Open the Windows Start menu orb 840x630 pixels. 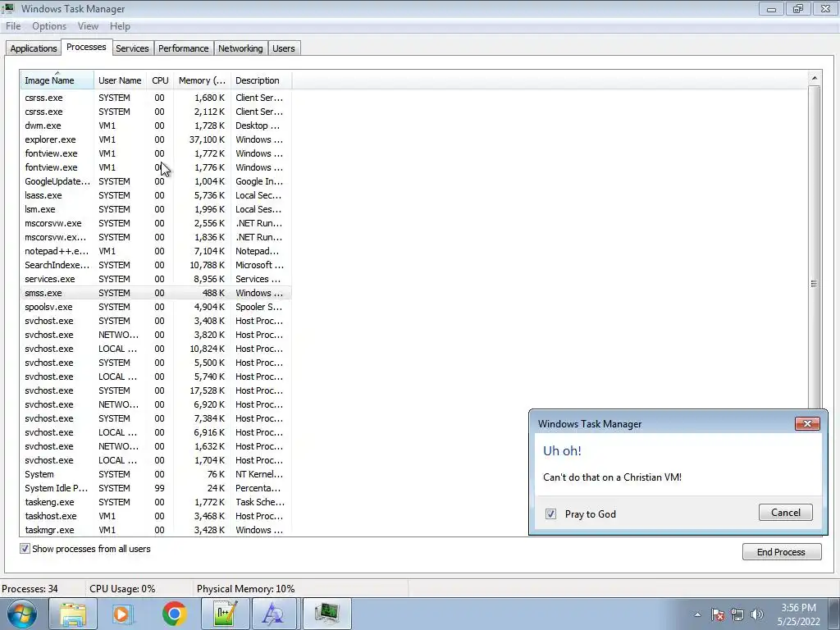click(22, 614)
